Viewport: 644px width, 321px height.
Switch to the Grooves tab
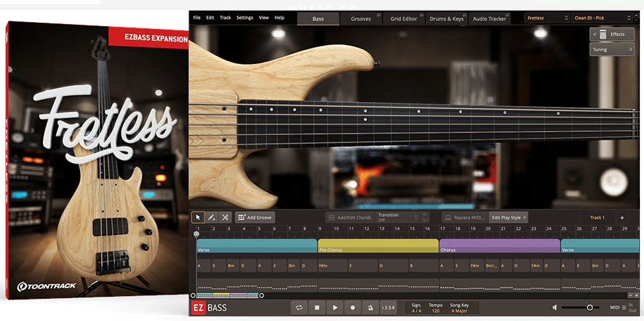[x=361, y=19]
